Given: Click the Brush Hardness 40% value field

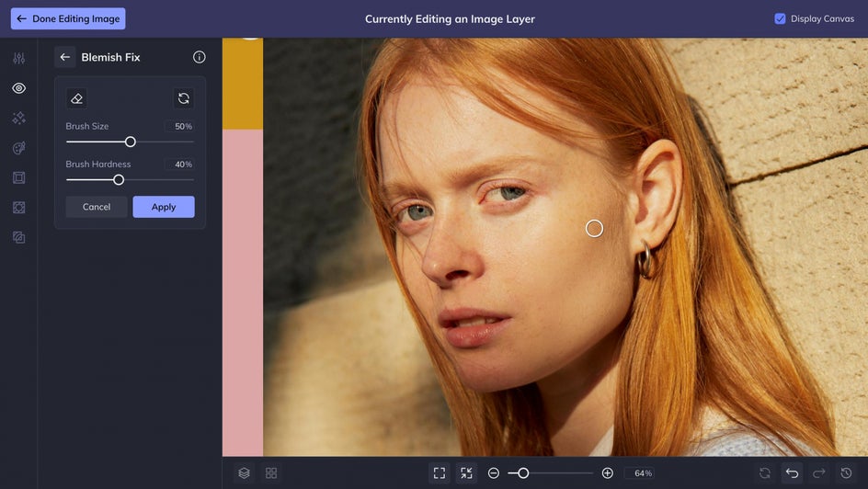Looking at the screenshot, I should click(179, 165).
